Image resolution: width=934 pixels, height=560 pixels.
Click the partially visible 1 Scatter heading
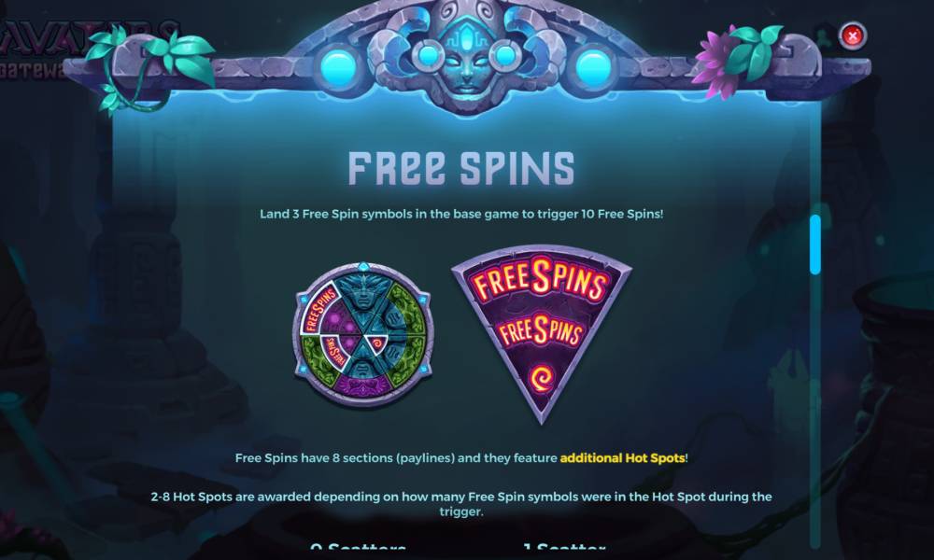(x=564, y=546)
